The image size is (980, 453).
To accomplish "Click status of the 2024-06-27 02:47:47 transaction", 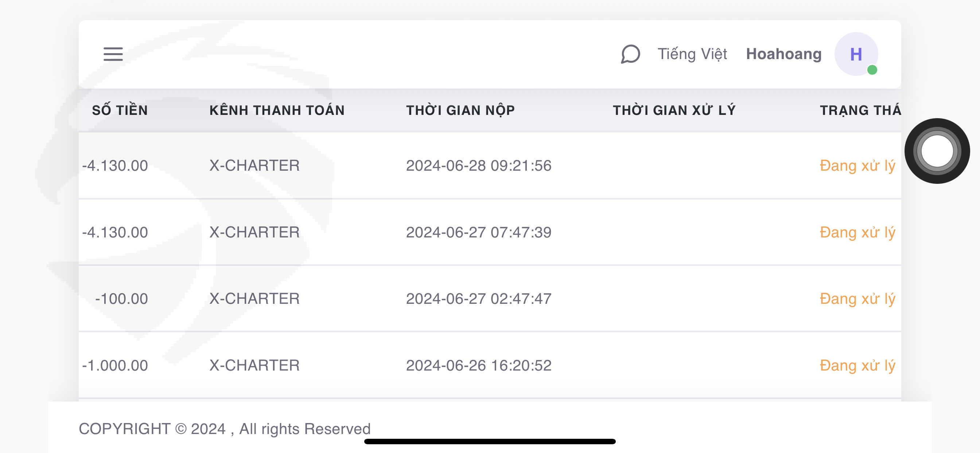I will coord(857,299).
